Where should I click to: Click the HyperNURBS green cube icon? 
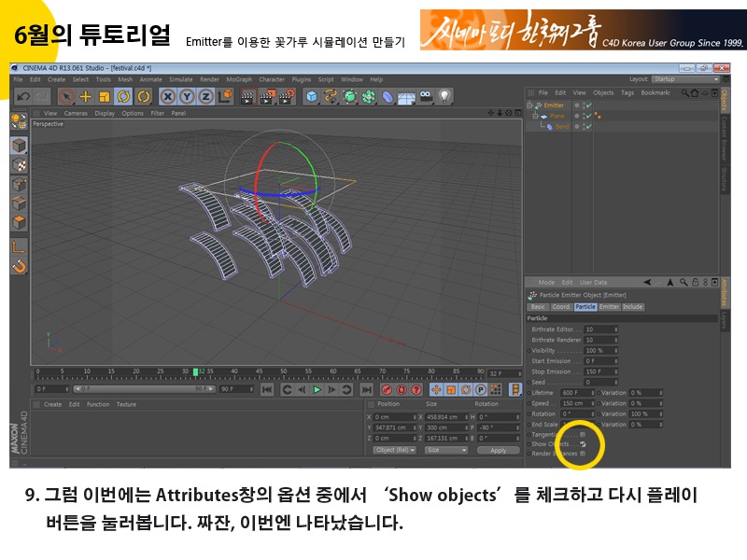tap(349, 97)
